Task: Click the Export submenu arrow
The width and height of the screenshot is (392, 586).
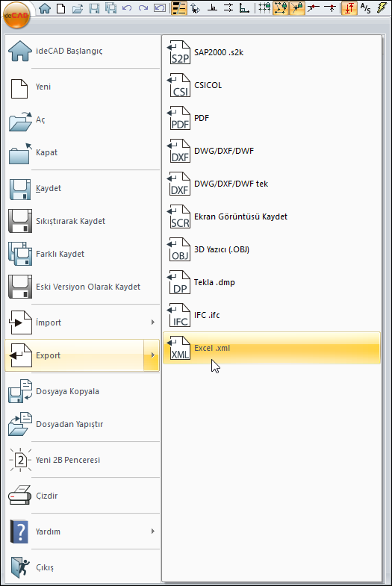Action: pos(152,355)
